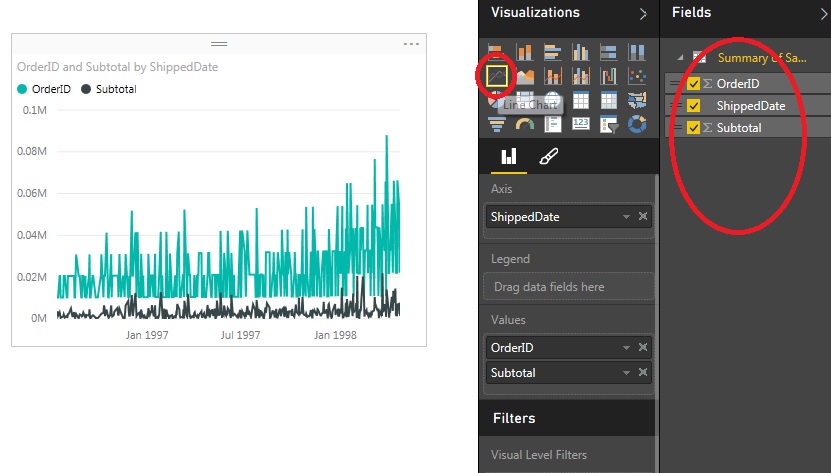Screen dimensions: 831x473
Task: Pick the Funnel chart visualization
Action: point(497,125)
